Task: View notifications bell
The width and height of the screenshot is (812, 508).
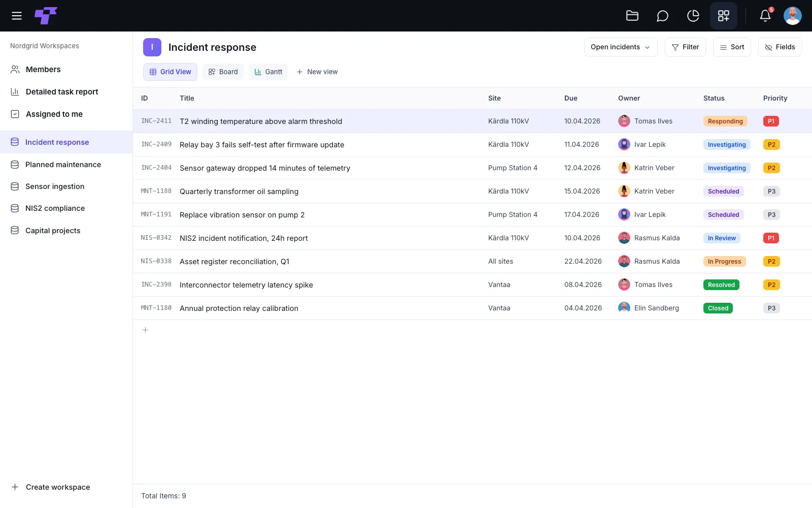Action: click(x=765, y=16)
